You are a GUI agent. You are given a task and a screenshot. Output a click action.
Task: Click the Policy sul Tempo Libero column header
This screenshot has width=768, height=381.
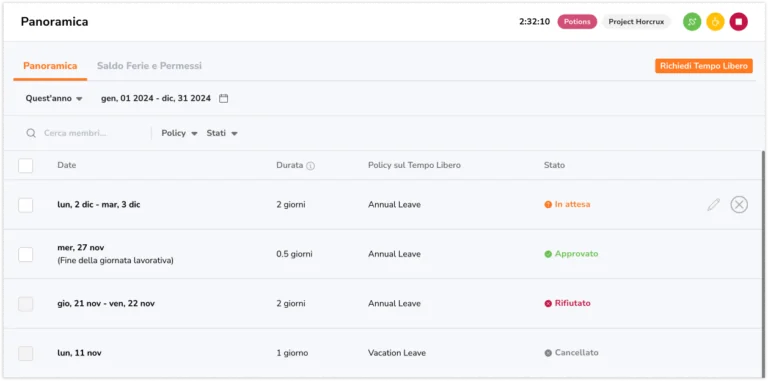(414, 166)
